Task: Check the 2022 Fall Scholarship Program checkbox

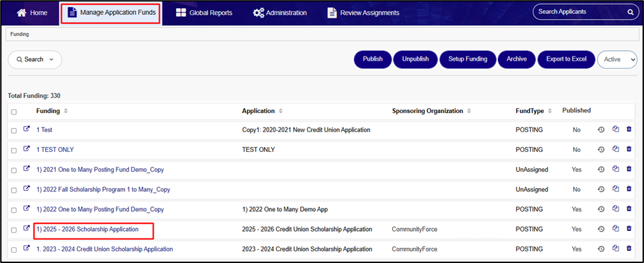Action: [x=14, y=190]
